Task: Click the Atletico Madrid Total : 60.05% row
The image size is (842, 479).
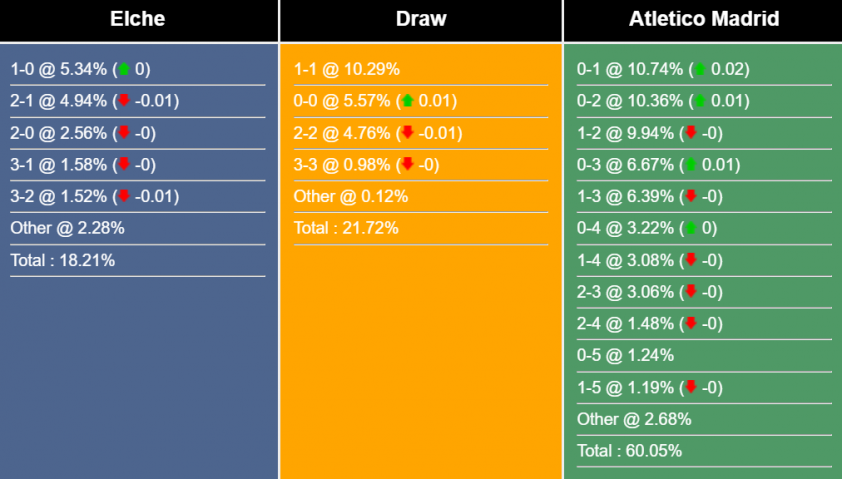Action: point(629,451)
